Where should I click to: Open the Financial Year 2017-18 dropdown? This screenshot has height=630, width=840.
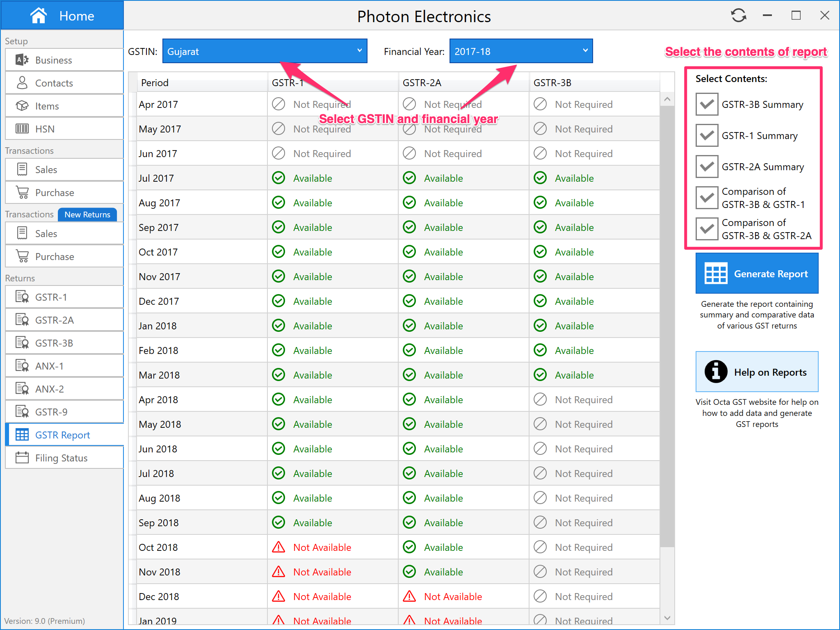(520, 51)
